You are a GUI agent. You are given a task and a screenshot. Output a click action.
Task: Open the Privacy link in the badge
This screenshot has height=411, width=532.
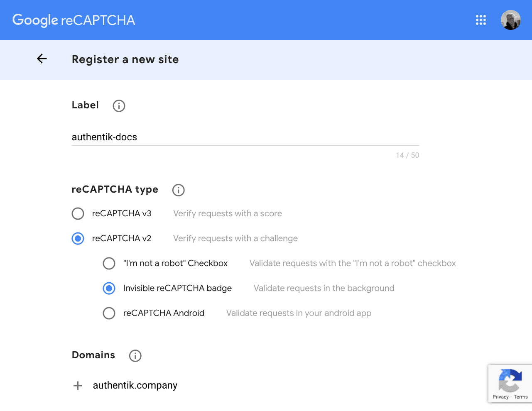pyautogui.click(x=500, y=397)
